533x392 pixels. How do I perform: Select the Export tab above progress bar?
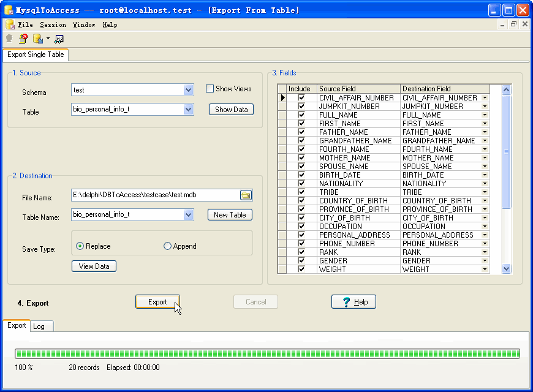point(17,325)
